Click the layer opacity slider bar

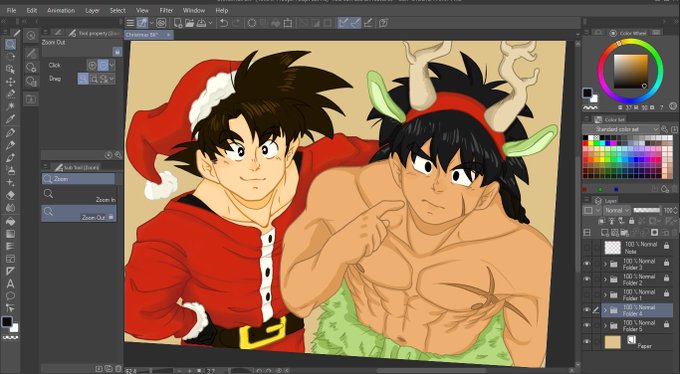(x=647, y=210)
